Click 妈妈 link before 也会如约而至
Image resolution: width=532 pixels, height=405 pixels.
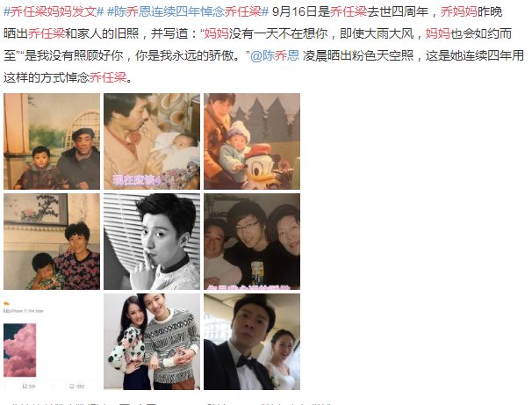point(438,33)
